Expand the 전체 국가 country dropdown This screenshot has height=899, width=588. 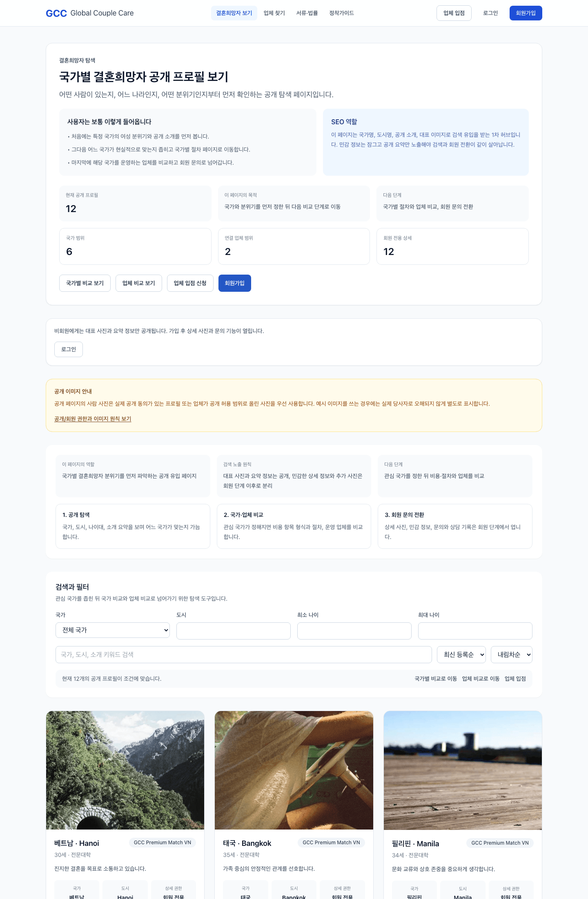click(113, 630)
